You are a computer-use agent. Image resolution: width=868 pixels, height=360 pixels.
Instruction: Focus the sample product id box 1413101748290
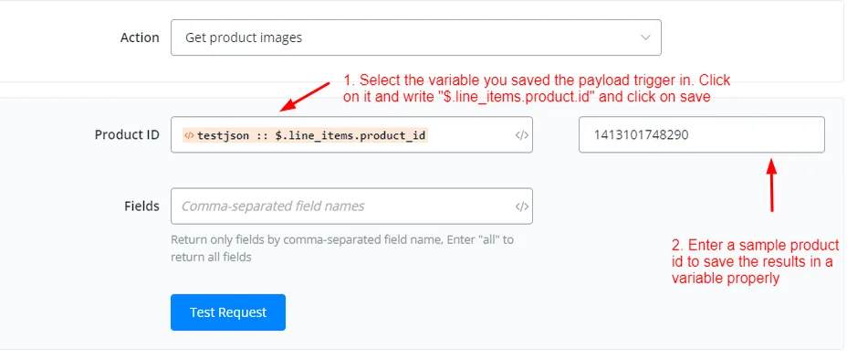click(701, 134)
